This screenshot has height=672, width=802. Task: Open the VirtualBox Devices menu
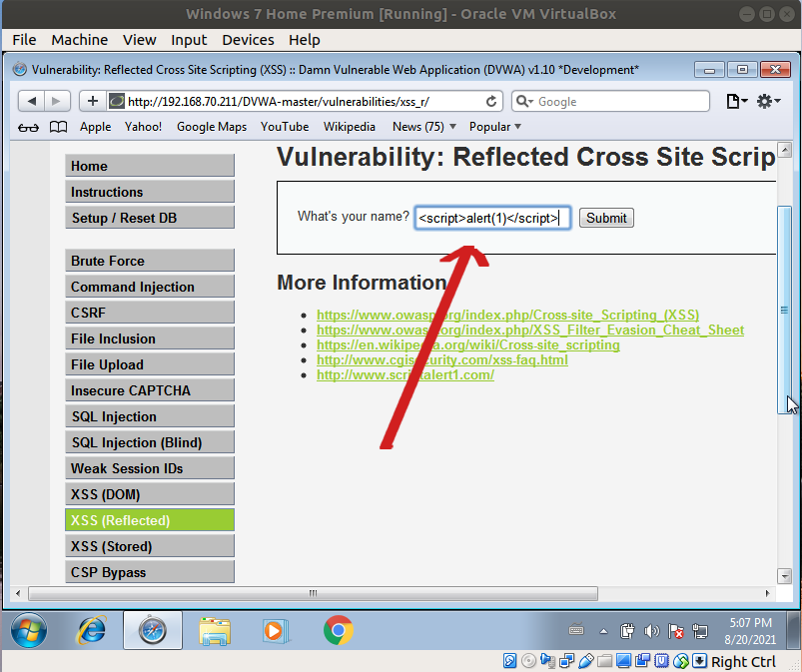(248, 40)
